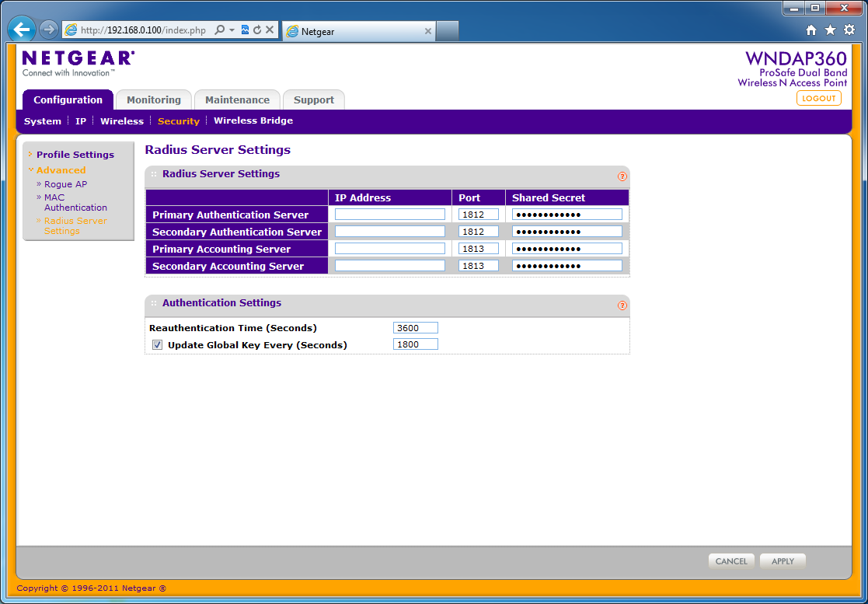Select Radius Server Settings in sidebar
The width and height of the screenshot is (868, 604).
(76, 226)
